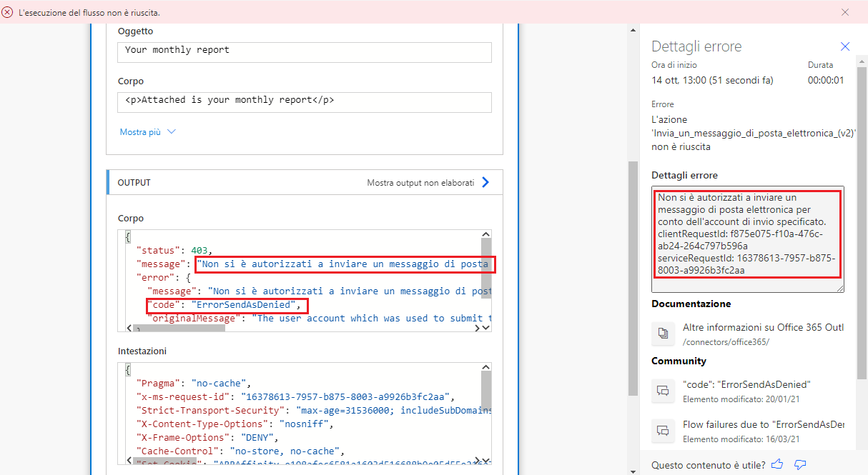Expand Mostra più options
This screenshot has width=868, height=475.
[x=147, y=132]
